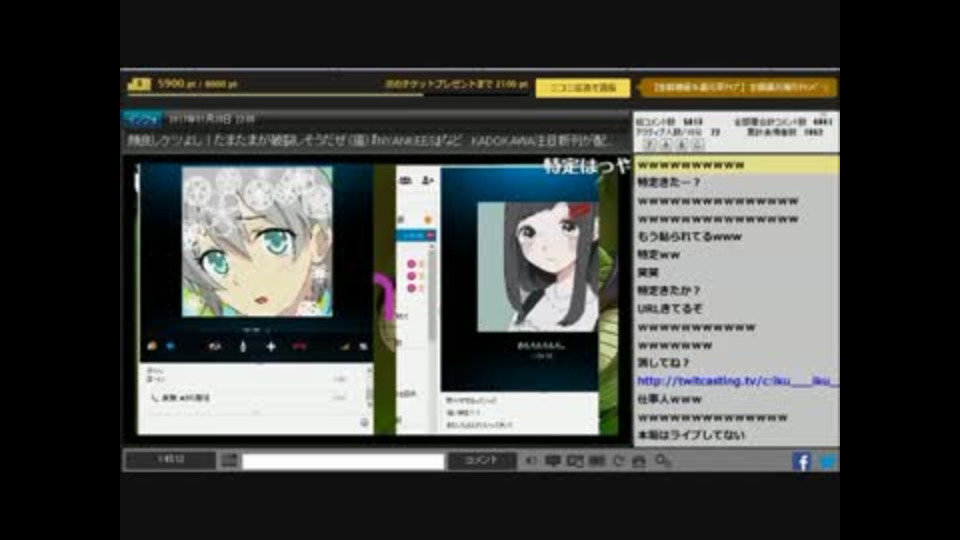
Task: Click the comment text input field
Action: point(343,461)
